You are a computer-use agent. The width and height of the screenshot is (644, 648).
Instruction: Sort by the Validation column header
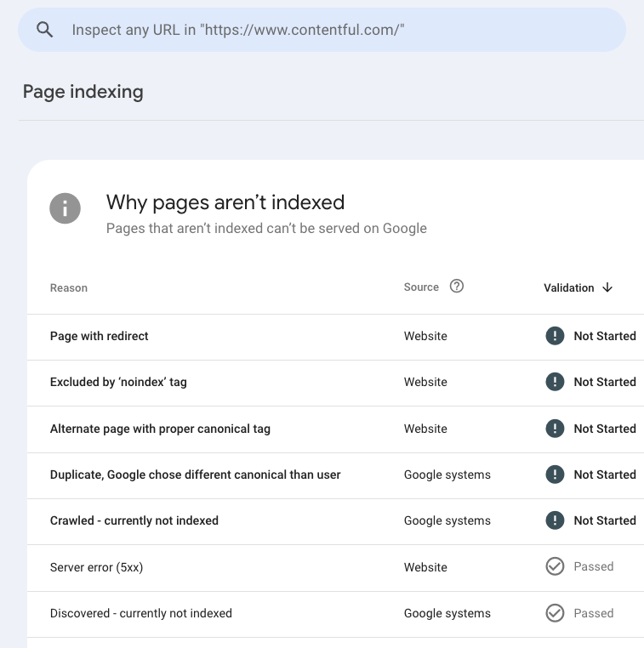click(x=568, y=287)
